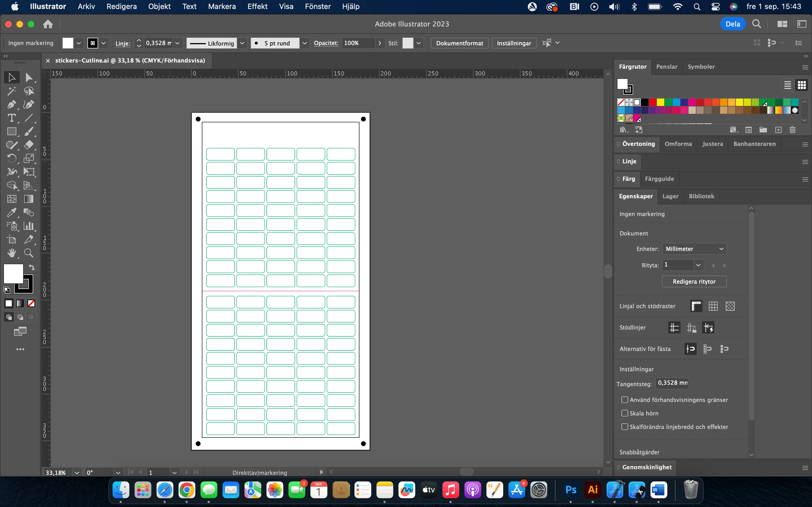
Task: Select the Rectangle tool
Action: pos(11,132)
